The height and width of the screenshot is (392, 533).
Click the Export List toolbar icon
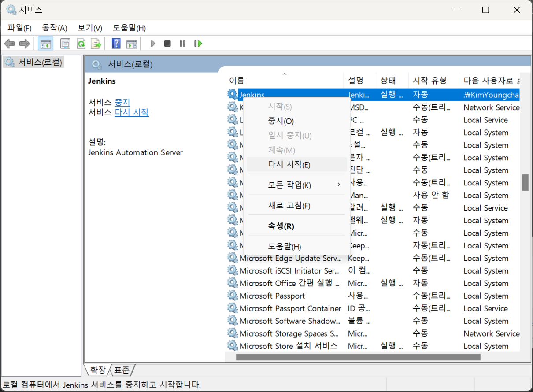click(96, 44)
